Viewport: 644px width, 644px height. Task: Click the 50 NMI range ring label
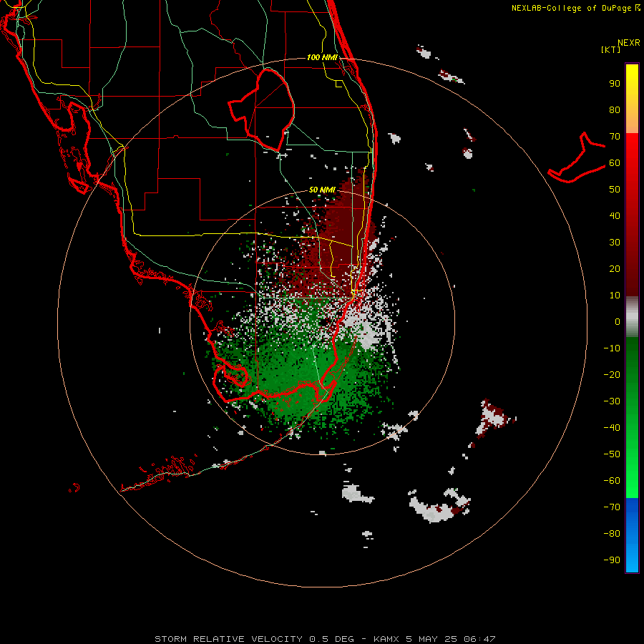pos(322,190)
